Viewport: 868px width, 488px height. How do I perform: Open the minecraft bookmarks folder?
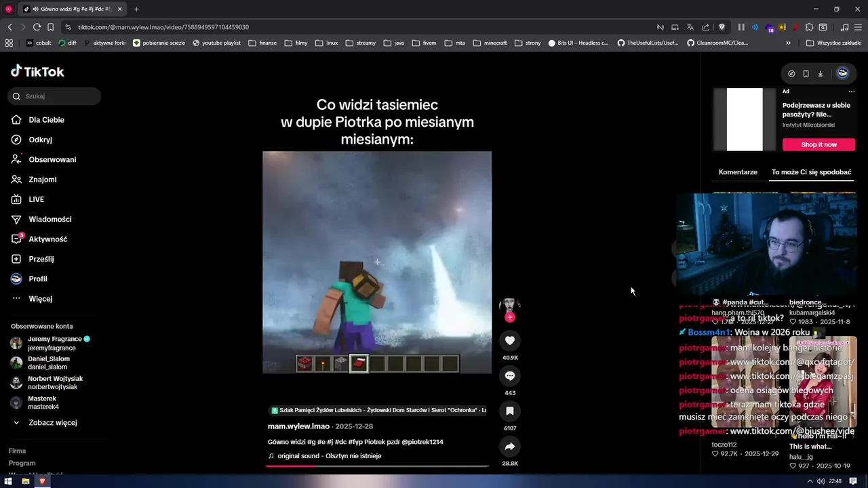point(490,43)
